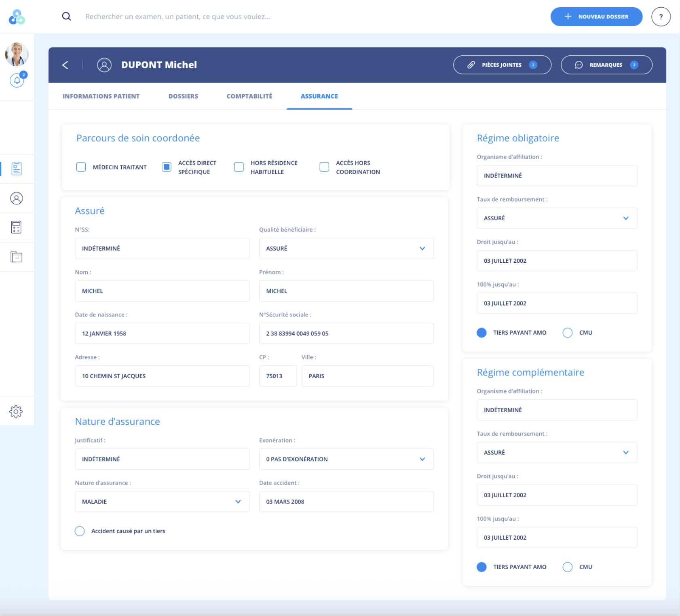Open the clipboard records sidebar icon

click(17, 169)
